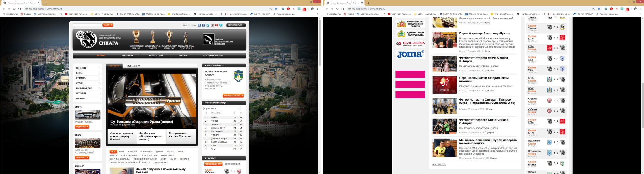Click the НАЙТИ search button
644x174 pixels.
[x=107, y=25]
